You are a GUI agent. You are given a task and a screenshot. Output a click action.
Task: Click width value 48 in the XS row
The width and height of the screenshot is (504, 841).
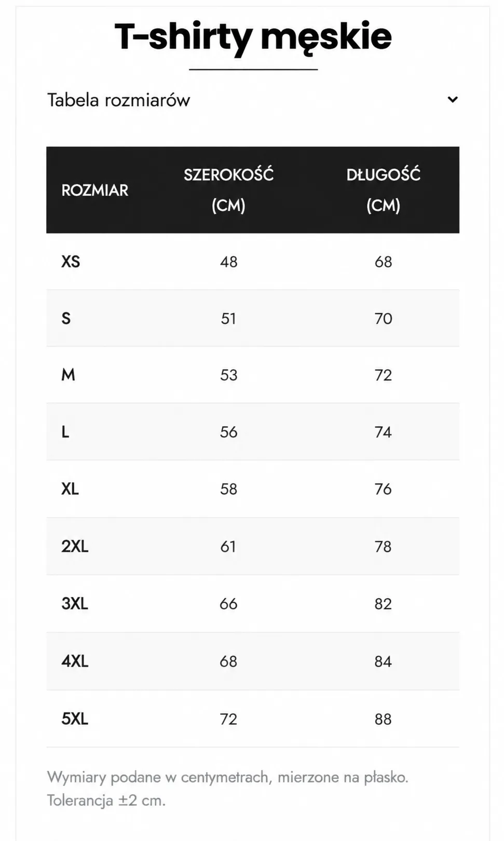click(x=228, y=262)
